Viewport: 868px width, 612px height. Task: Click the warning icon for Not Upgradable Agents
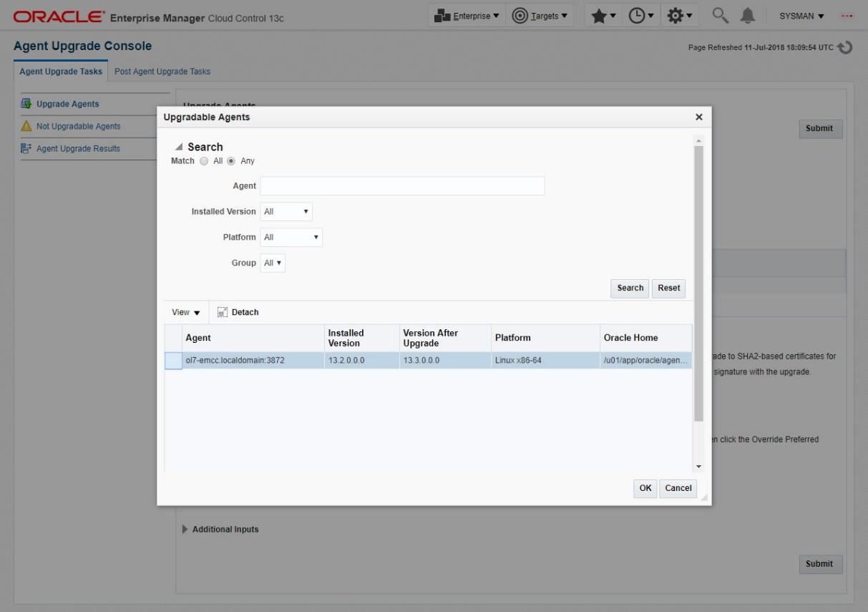click(x=26, y=127)
